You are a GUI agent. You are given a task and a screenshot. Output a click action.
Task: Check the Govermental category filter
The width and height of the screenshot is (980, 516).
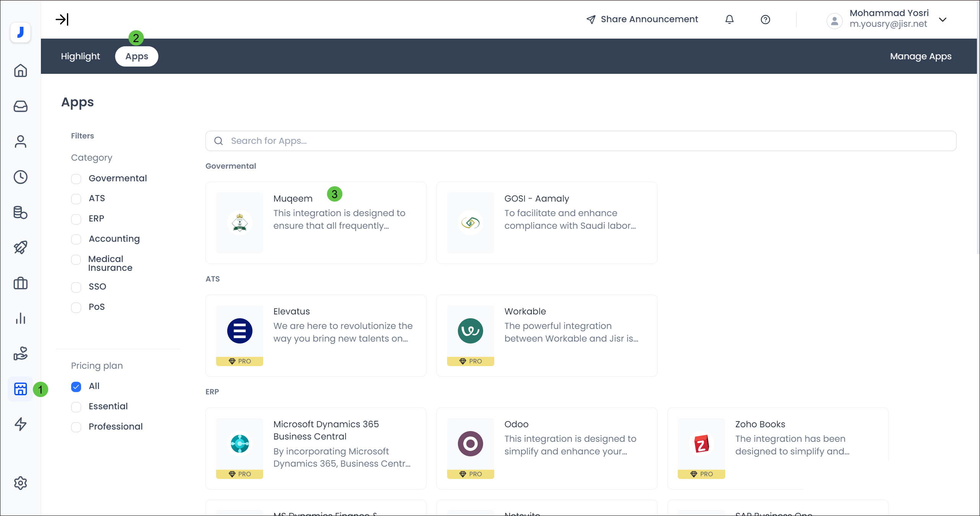pyautogui.click(x=76, y=179)
